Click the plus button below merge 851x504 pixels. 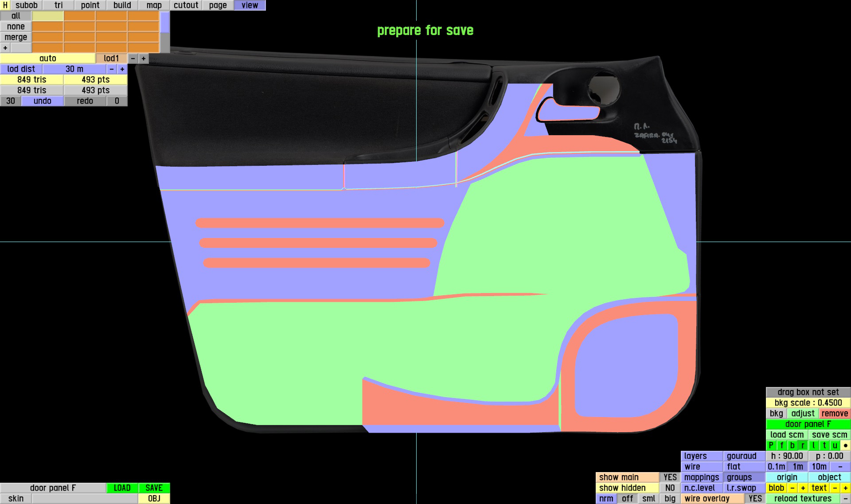click(5, 48)
